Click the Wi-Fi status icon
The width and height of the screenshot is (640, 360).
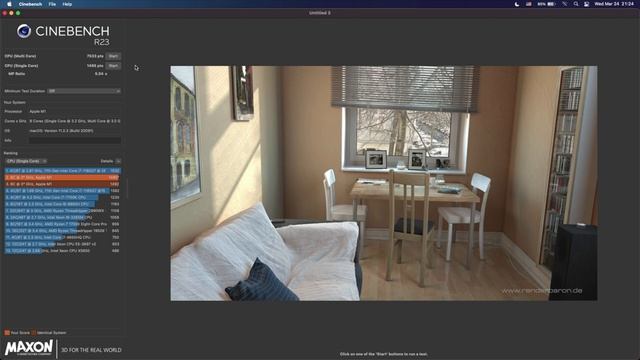point(564,4)
